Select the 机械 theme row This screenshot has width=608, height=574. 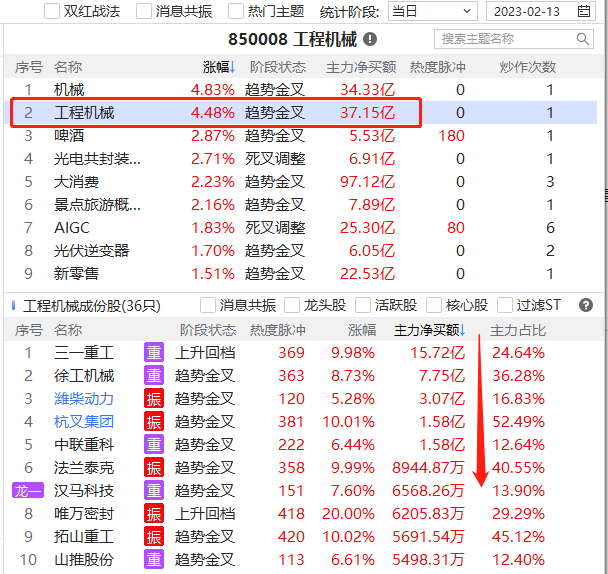click(x=301, y=90)
